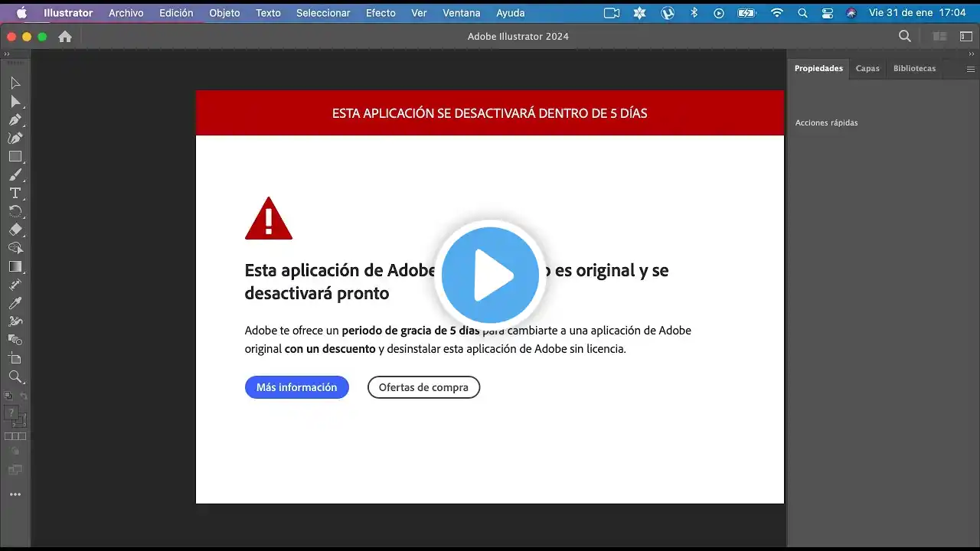Click the Ofertas de compra button
980x551 pixels.
(x=423, y=387)
